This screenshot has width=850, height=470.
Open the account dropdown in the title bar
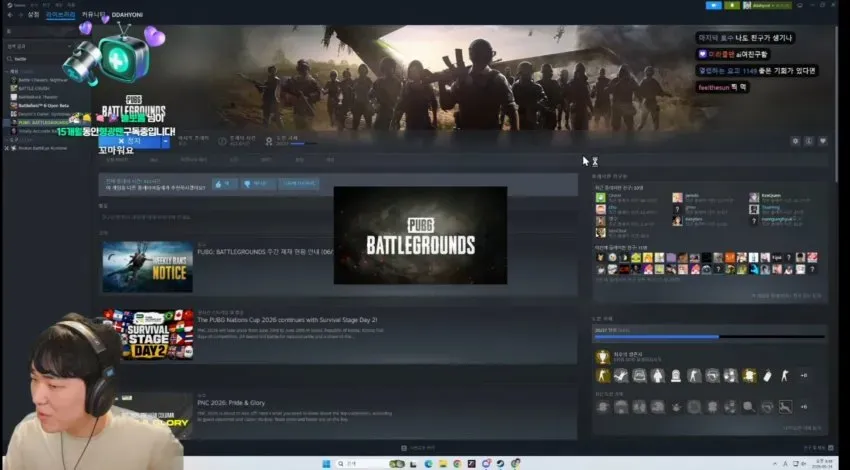tap(767, 5)
